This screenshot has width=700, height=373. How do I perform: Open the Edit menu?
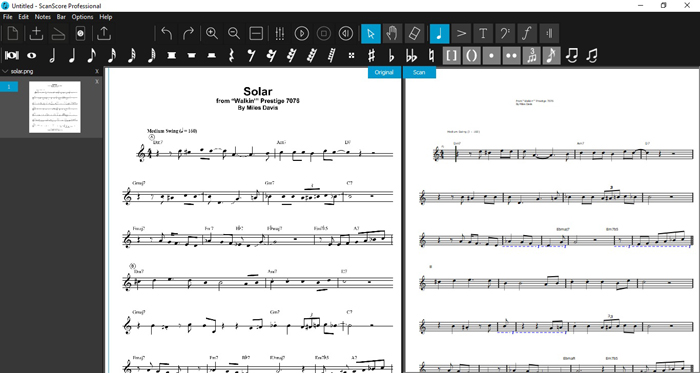(23, 17)
